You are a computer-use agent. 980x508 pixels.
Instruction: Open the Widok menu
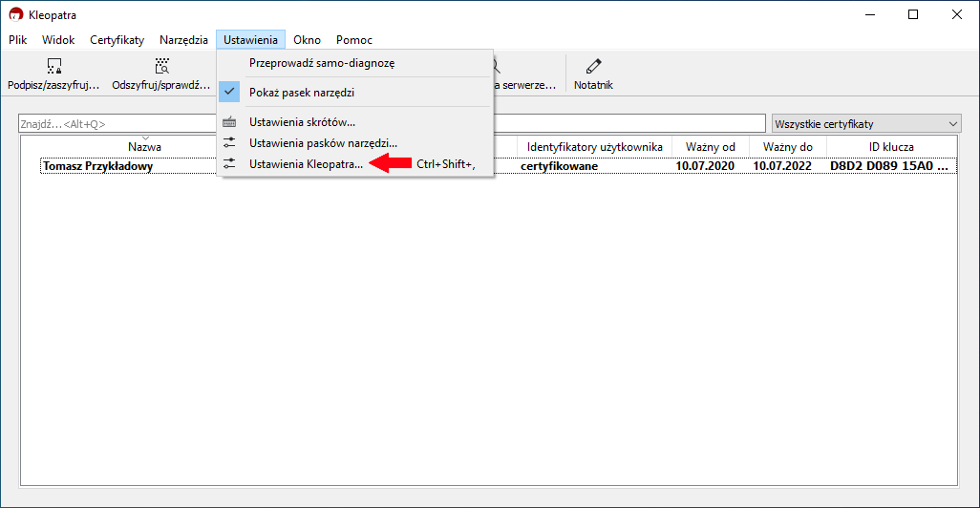58,39
